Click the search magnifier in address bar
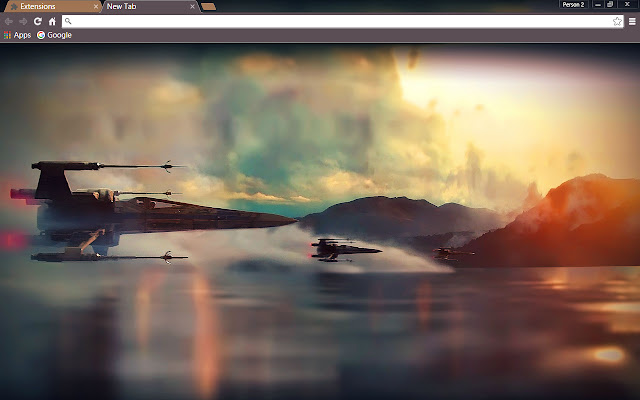 click(68, 21)
